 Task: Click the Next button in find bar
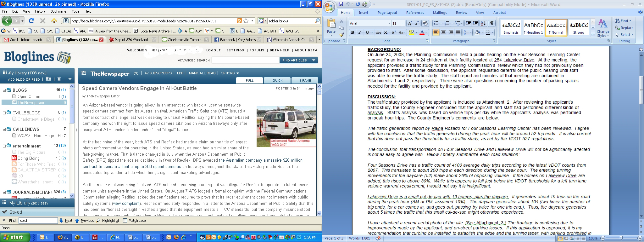[x=66, y=221]
